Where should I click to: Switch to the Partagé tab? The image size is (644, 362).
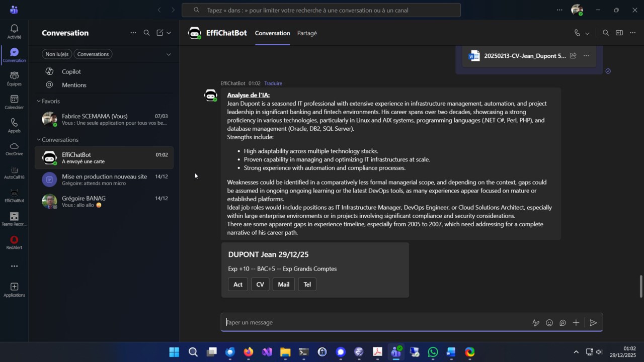(x=307, y=33)
